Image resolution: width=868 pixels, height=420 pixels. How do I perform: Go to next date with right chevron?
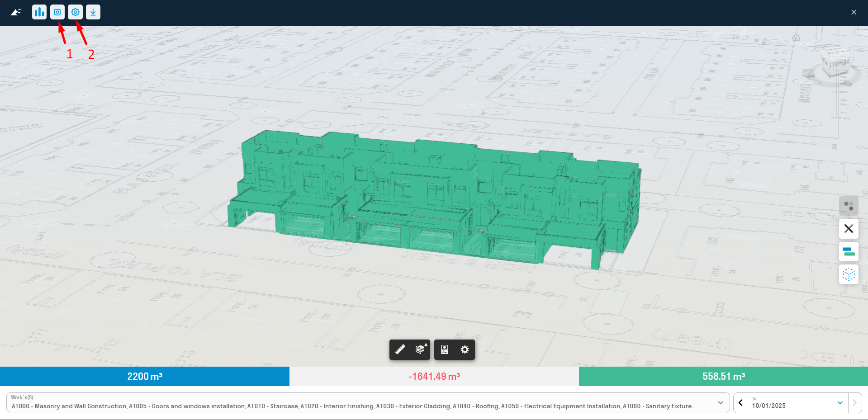tap(854, 402)
